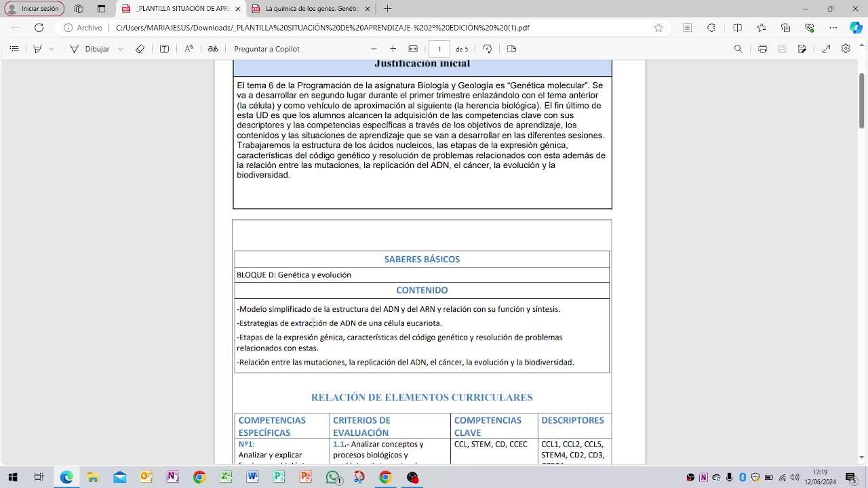Click the RELACIÓN DE ELEMENTOS CURRICULARES heading
Image resolution: width=868 pixels, height=488 pixels.
pyautogui.click(x=422, y=397)
